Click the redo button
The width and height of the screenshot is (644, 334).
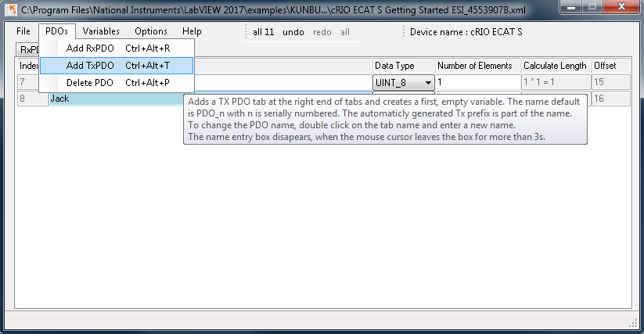[322, 32]
